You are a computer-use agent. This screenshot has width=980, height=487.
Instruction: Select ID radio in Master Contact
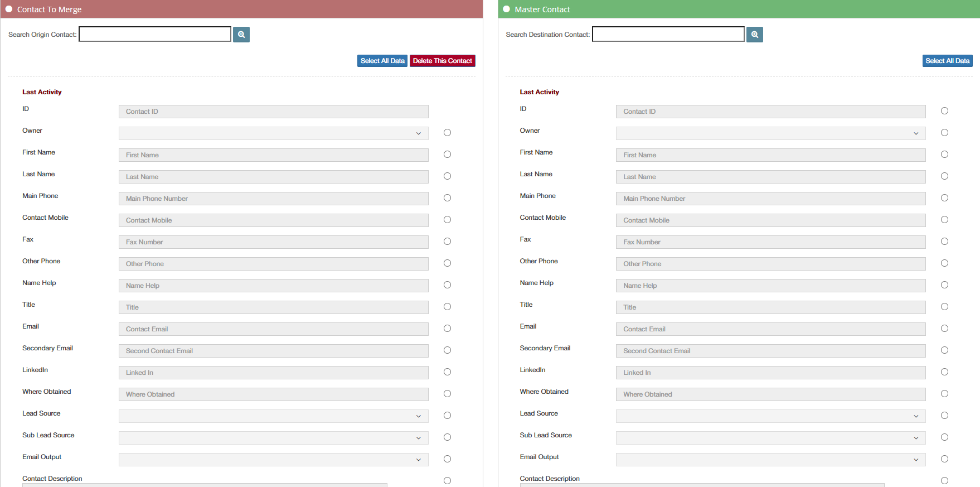coord(944,111)
